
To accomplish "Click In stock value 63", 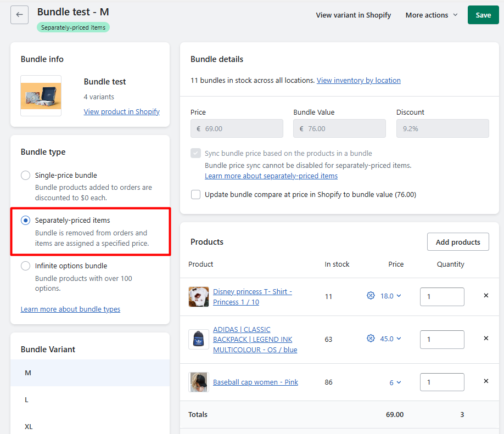I will pyautogui.click(x=328, y=339).
